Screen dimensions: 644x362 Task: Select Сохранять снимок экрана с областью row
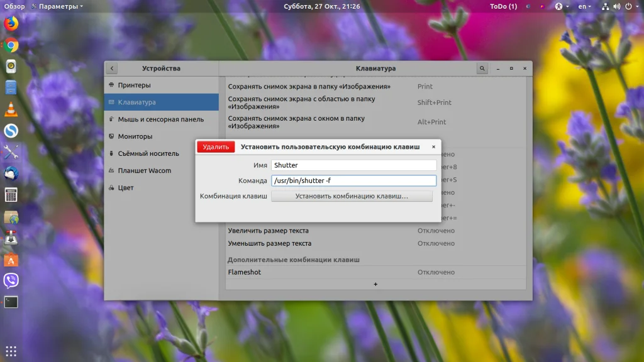point(375,102)
